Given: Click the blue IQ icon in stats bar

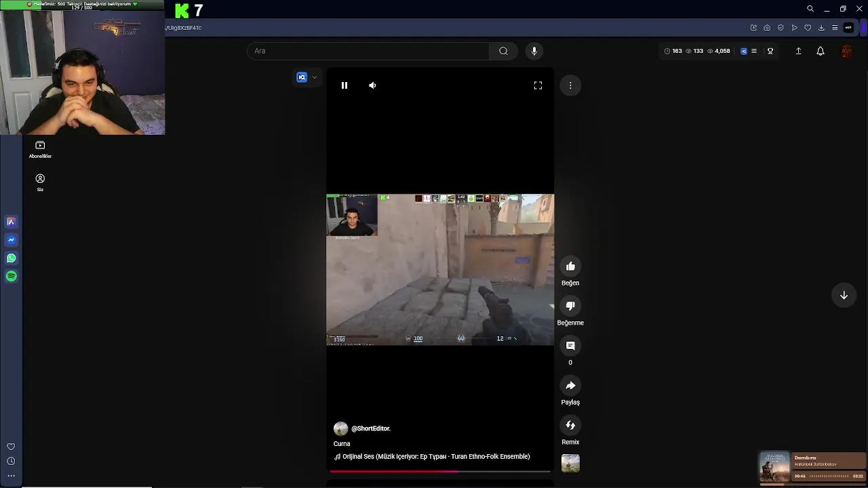Looking at the screenshot, I should tap(744, 51).
